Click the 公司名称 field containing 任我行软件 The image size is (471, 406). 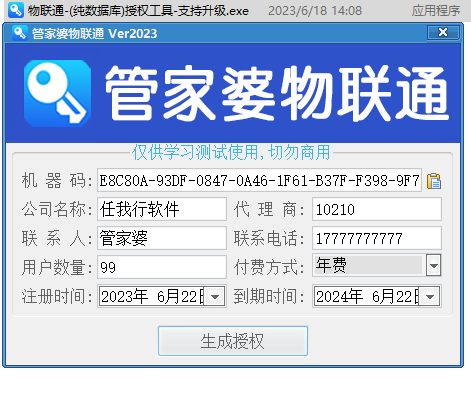tap(162, 209)
